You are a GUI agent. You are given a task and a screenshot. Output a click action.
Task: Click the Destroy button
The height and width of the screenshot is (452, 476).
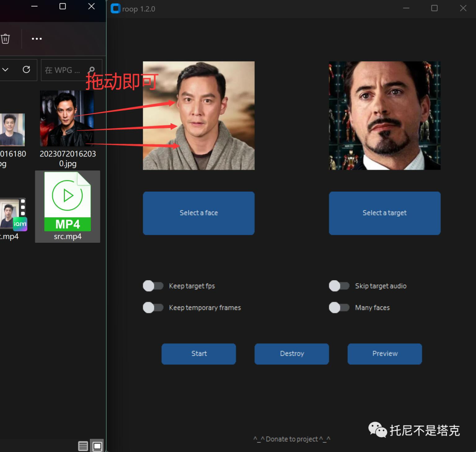(291, 354)
